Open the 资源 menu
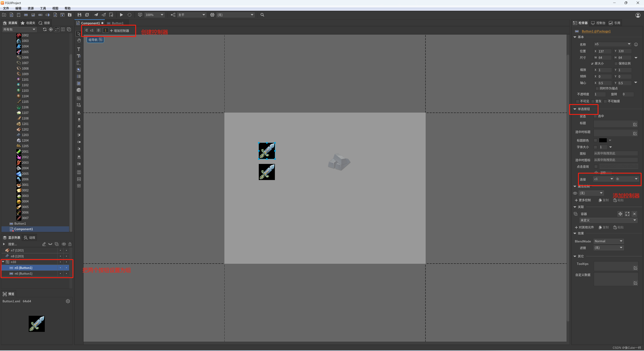The width and height of the screenshot is (644, 351). click(31, 8)
